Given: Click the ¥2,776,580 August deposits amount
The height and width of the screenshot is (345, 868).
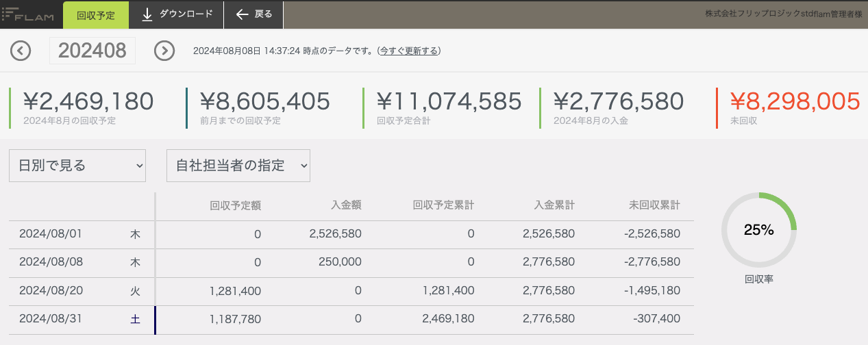Looking at the screenshot, I should tap(619, 101).
